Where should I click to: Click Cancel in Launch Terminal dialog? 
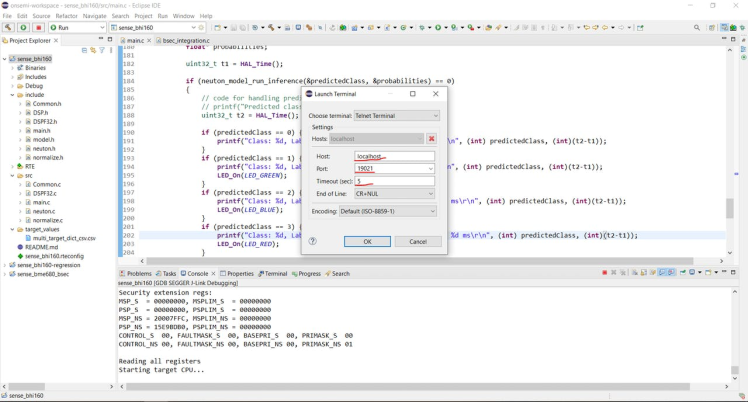417,241
